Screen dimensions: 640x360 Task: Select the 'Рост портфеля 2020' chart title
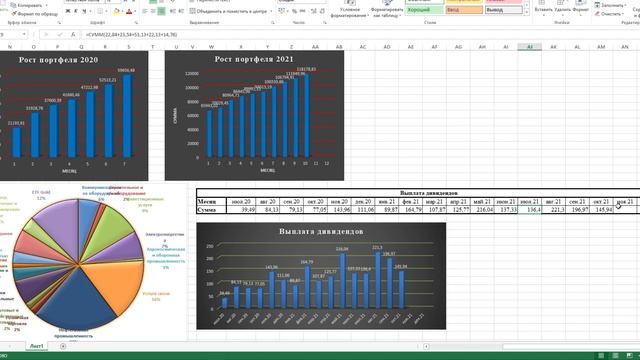(x=58, y=60)
